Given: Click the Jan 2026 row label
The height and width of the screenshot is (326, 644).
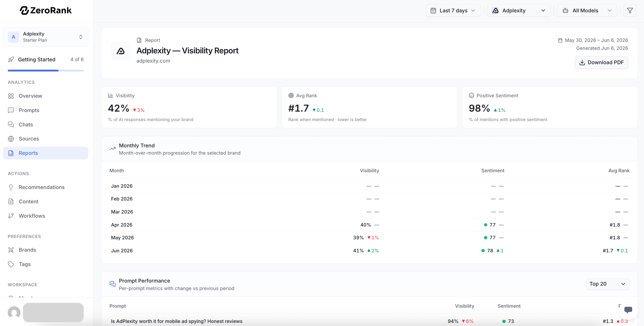Looking at the screenshot, I should click(x=122, y=186).
